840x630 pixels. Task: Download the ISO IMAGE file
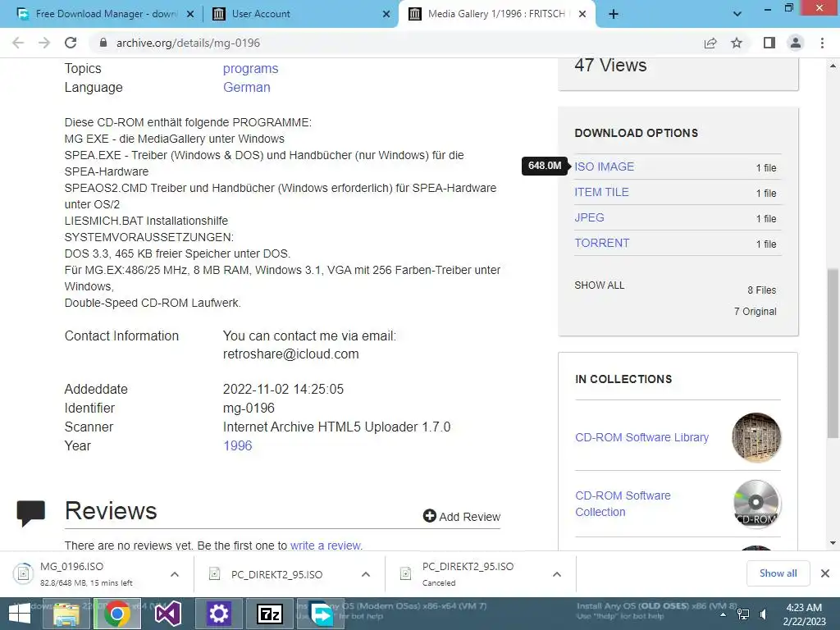[605, 167]
